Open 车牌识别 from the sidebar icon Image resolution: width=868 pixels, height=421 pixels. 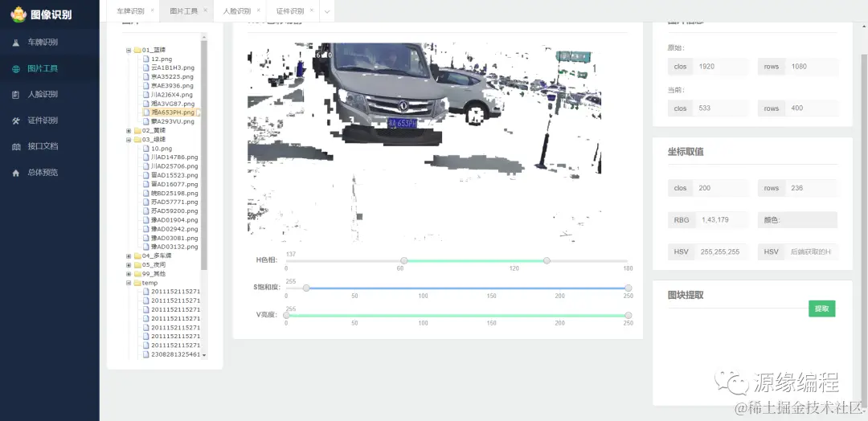pos(16,43)
